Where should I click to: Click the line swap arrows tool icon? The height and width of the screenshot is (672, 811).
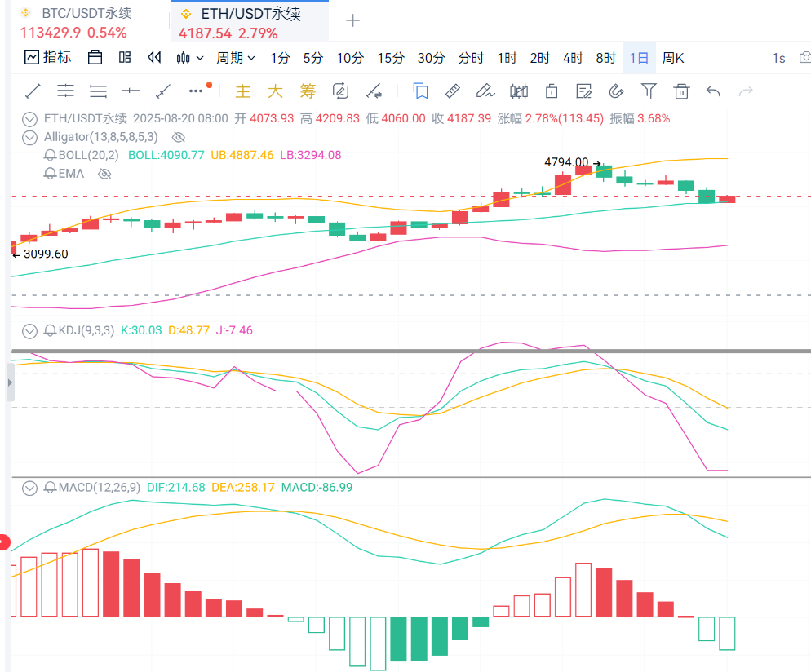coord(374,91)
